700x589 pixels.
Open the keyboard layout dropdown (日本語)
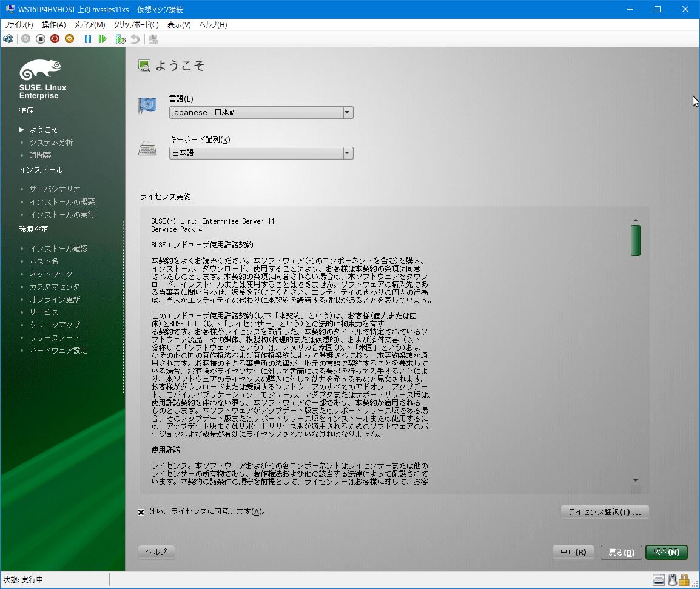click(261, 153)
